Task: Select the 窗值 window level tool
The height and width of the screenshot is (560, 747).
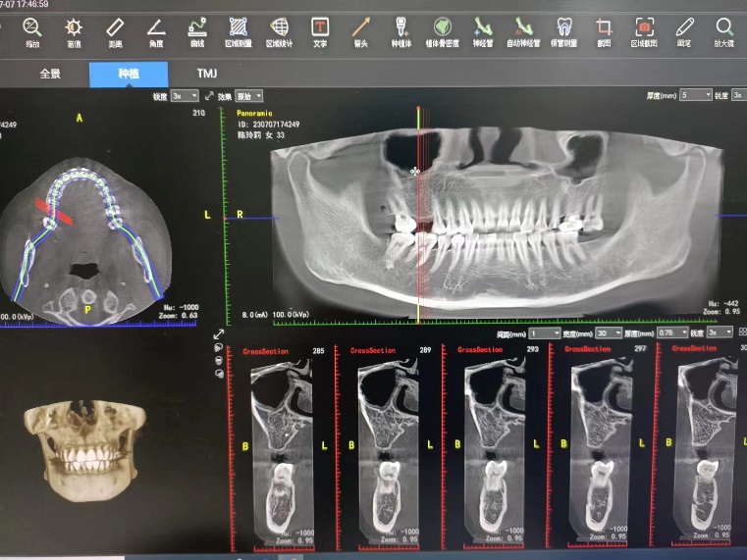Action: (74, 32)
